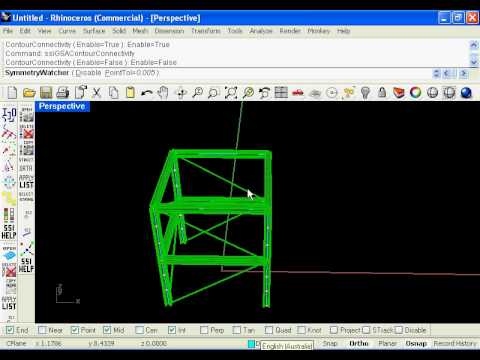Click the wireframe sphere Shade icon
Image resolution: width=480 pixels, height=360 pixels.
tap(432, 92)
